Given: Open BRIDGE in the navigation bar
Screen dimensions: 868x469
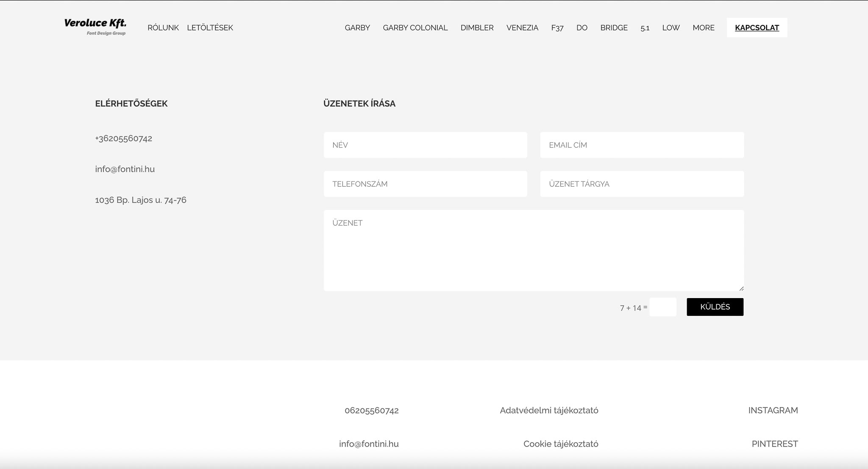Looking at the screenshot, I should [x=614, y=28].
